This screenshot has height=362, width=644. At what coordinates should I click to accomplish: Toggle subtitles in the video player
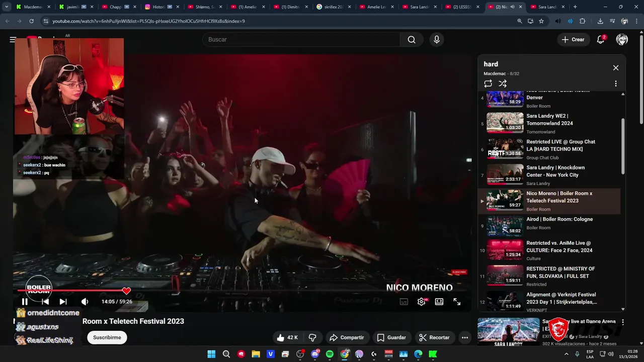[404, 302]
